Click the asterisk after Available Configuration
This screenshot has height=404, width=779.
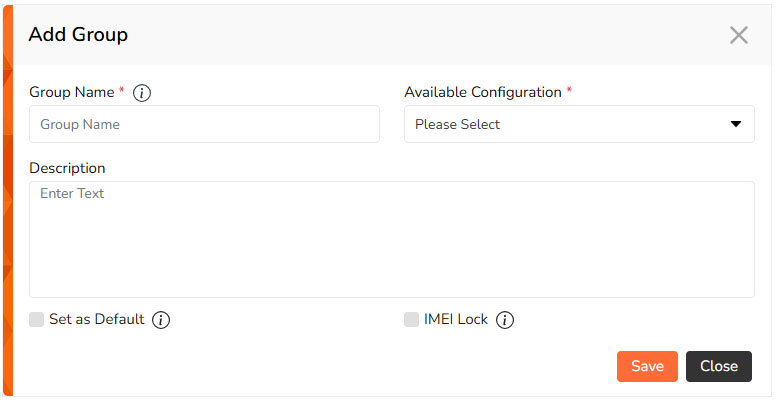pos(569,91)
